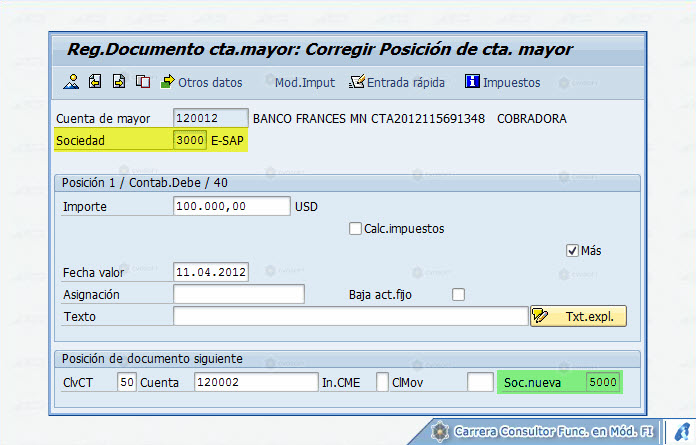Tick the Baja act.fijo checkbox

[x=458, y=295]
